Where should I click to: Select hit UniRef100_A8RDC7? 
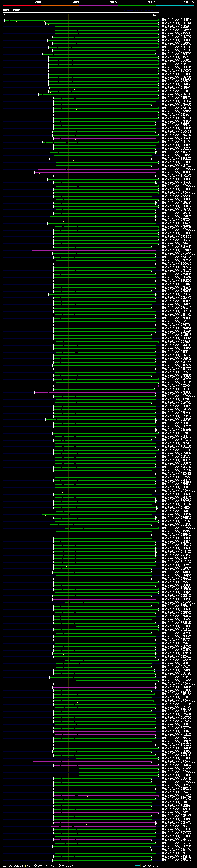pyautogui.click(x=177, y=765)
